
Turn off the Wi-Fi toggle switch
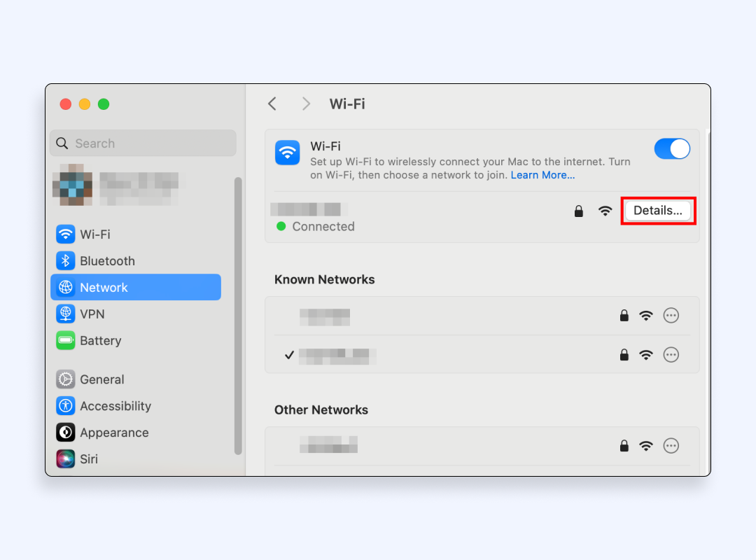pyautogui.click(x=672, y=148)
